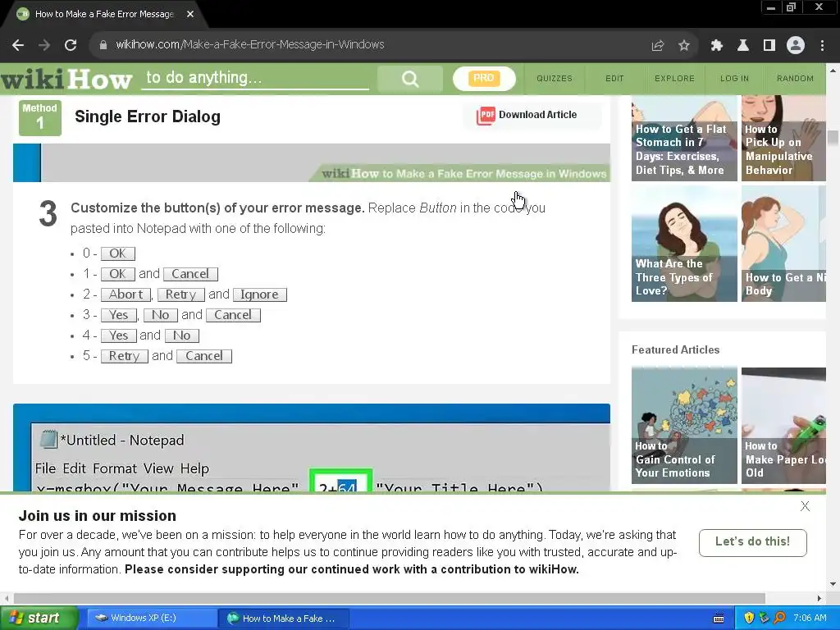Screen dimensions: 840x630
Task: Click the address bar URL
Action: pos(249,45)
